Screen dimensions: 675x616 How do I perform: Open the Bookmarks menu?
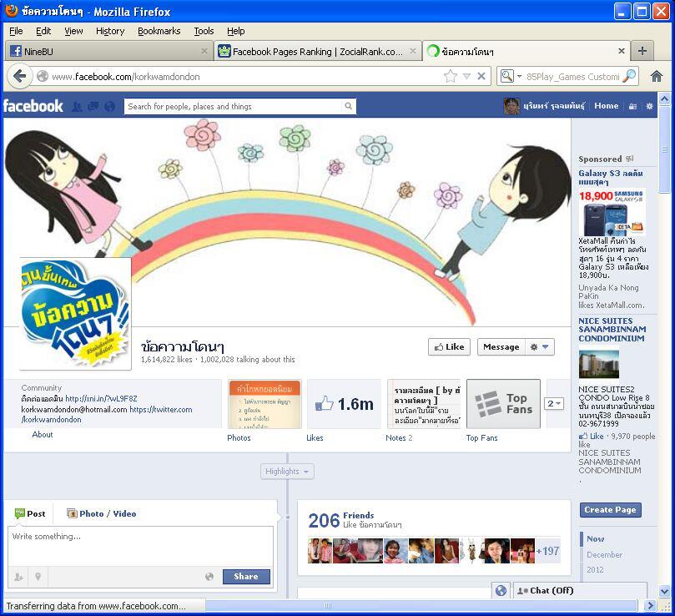(x=159, y=31)
